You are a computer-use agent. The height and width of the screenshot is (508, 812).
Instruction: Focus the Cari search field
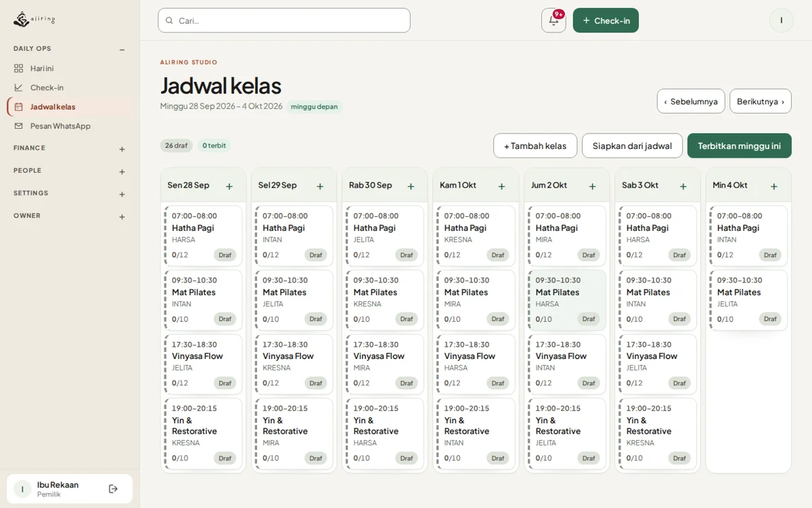click(x=284, y=20)
